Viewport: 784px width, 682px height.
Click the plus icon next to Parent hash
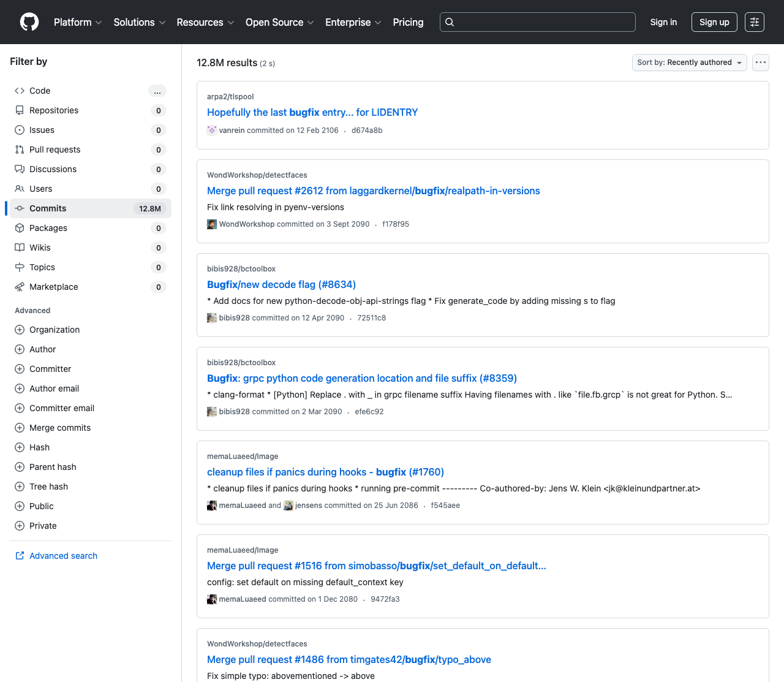coord(20,467)
